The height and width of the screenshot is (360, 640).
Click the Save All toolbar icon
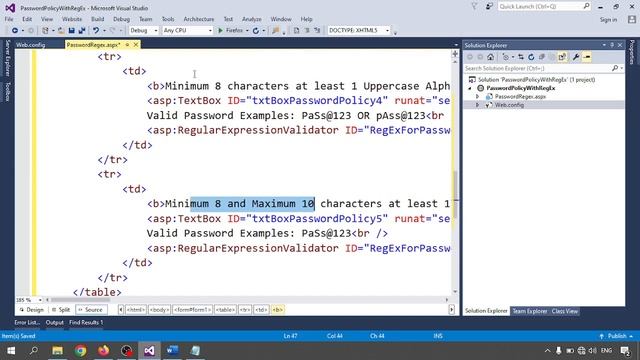click(82, 31)
